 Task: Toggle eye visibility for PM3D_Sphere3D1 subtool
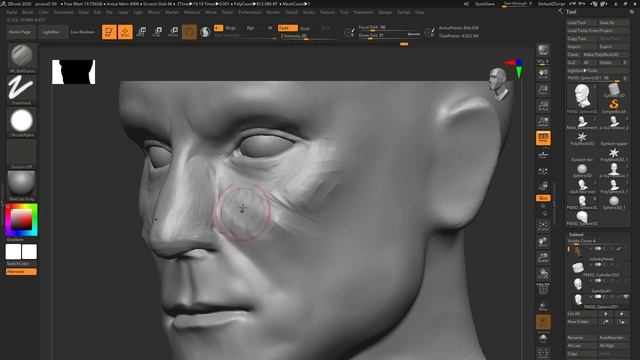coord(626,296)
